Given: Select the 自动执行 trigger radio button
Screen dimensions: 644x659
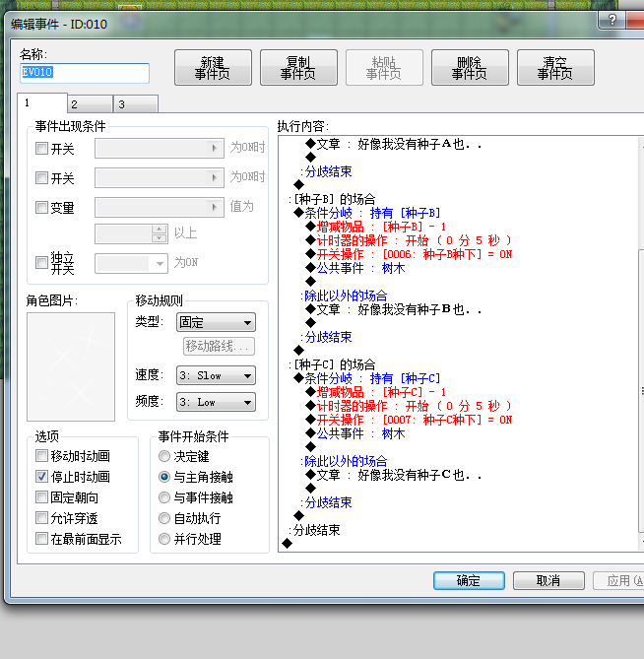Looking at the screenshot, I should (x=164, y=518).
